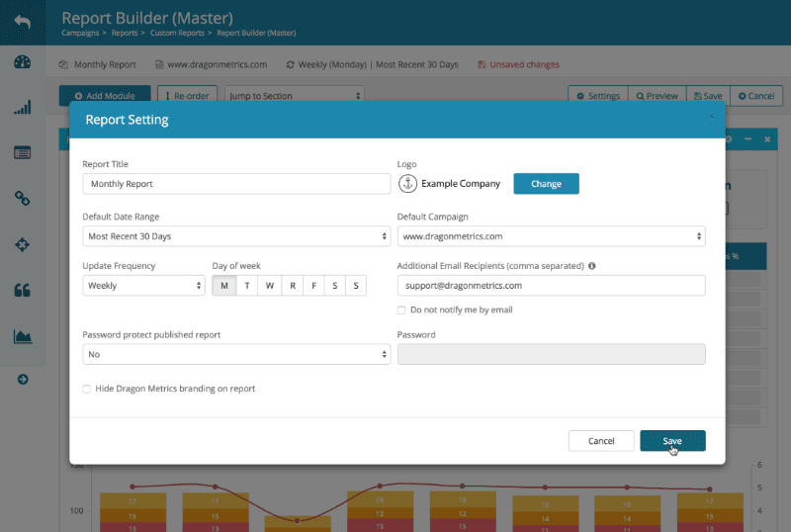Screen dimensions: 791x532
Task: Click the Additional Email Recipients input field
Action: [x=552, y=286]
